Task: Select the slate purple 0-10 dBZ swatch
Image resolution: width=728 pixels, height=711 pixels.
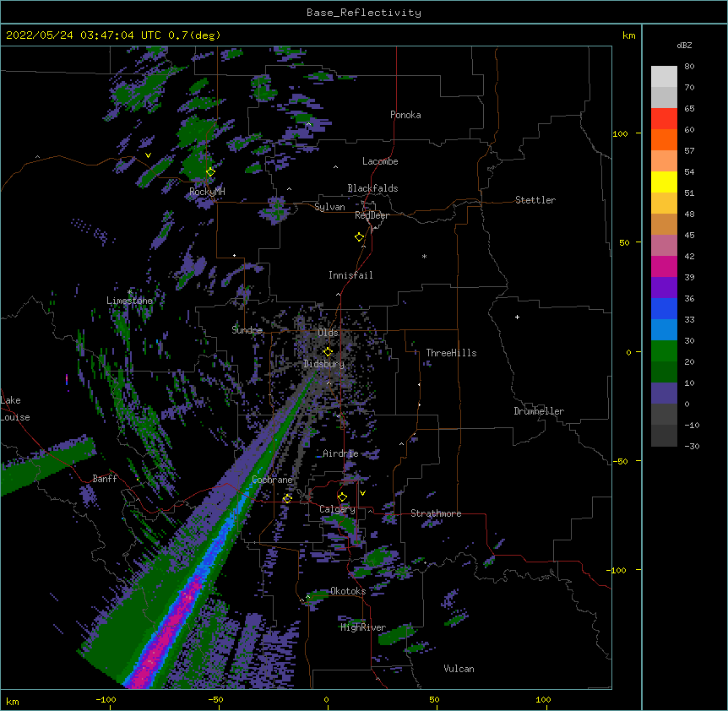Action: [x=664, y=393]
